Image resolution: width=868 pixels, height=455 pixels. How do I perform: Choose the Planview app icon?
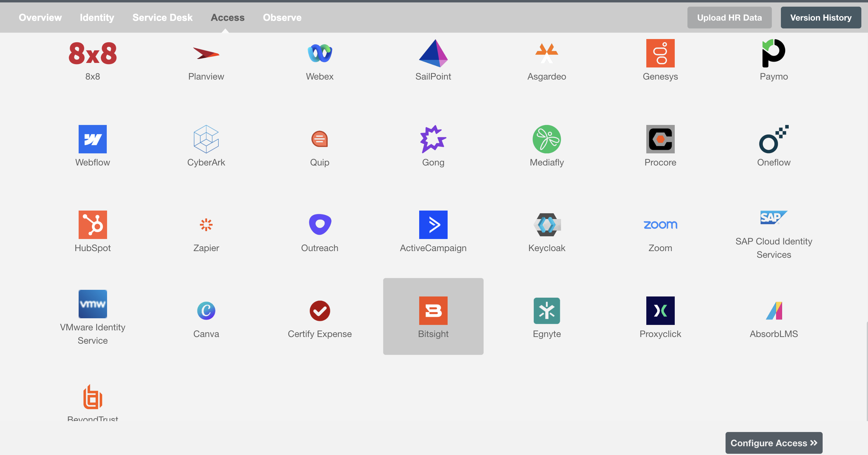tap(206, 53)
